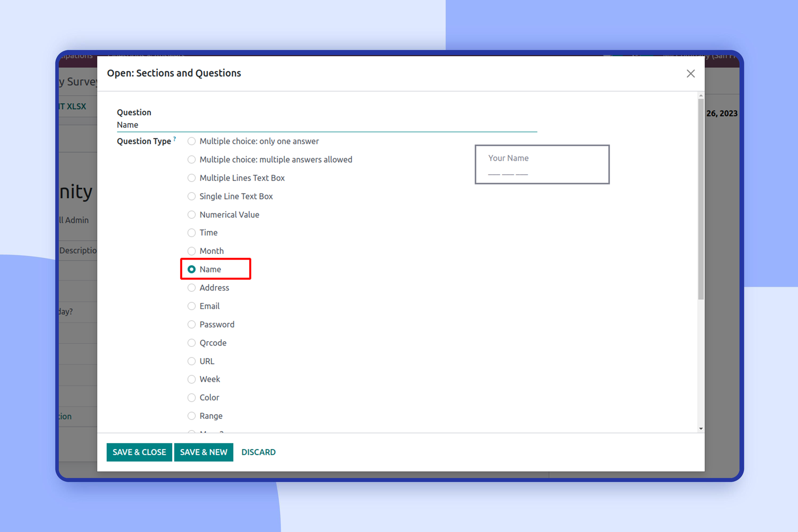798x532 pixels.
Task: Choose the Email radio button
Action: pyautogui.click(x=192, y=306)
